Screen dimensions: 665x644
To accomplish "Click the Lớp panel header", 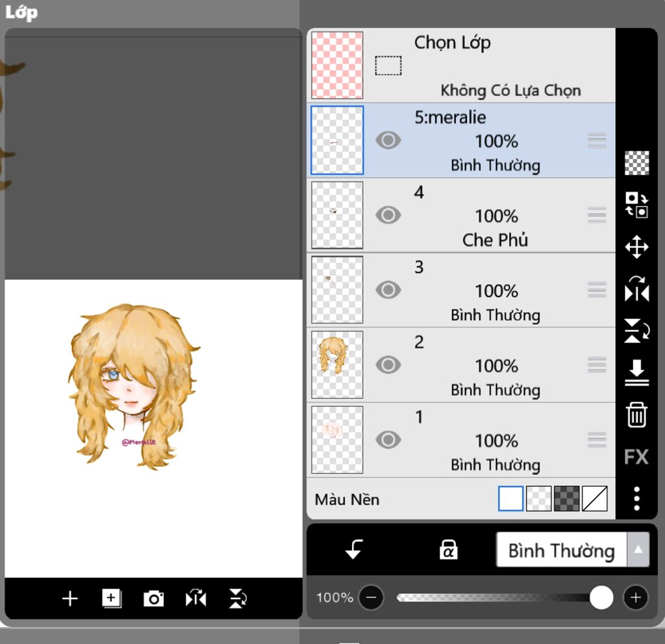I will [x=21, y=13].
